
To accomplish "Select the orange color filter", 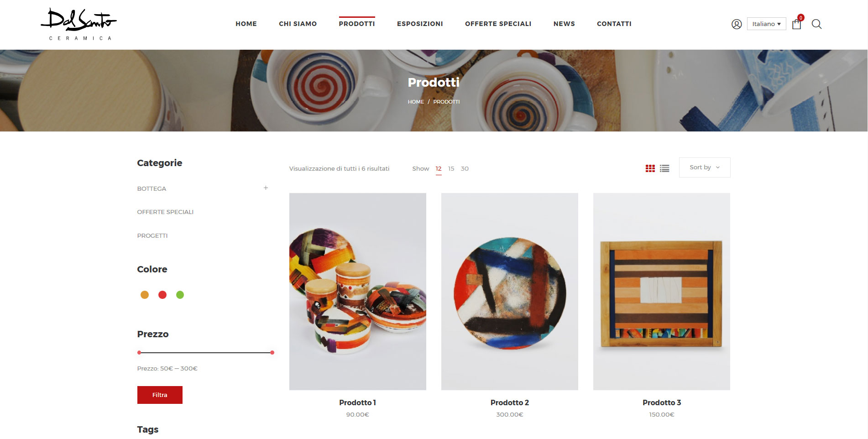I will (145, 295).
